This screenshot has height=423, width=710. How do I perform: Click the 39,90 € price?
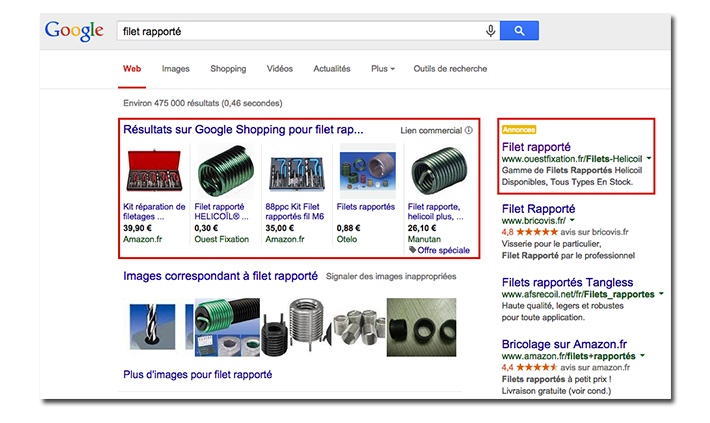[137, 228]
